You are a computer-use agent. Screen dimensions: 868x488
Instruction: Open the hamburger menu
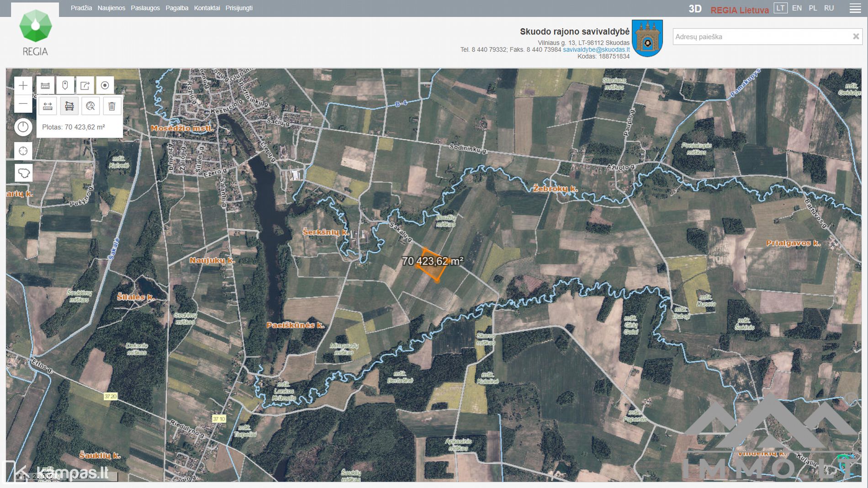[x=855, y=9]
